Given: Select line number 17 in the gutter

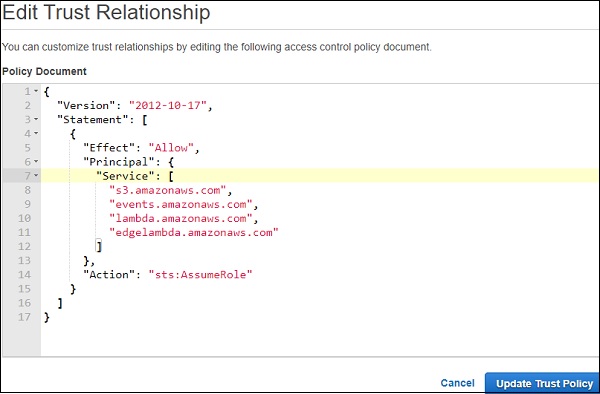Looking at the screenshot, I should coord(24,317).
